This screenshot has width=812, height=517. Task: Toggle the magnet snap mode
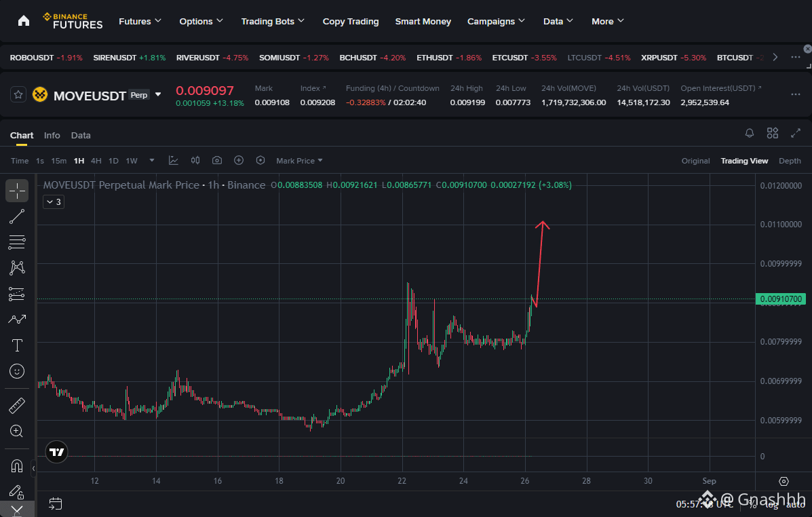[x=17, y=465]
